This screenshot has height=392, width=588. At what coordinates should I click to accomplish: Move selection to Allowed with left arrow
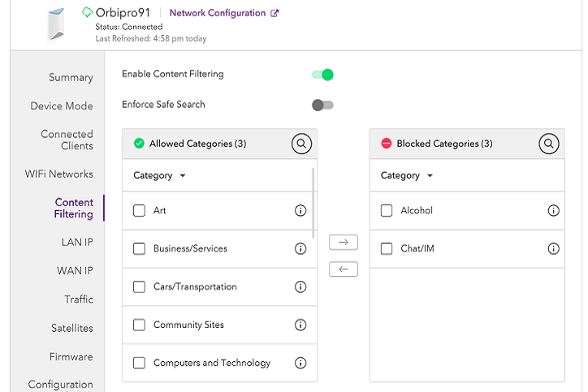point(344,269)
